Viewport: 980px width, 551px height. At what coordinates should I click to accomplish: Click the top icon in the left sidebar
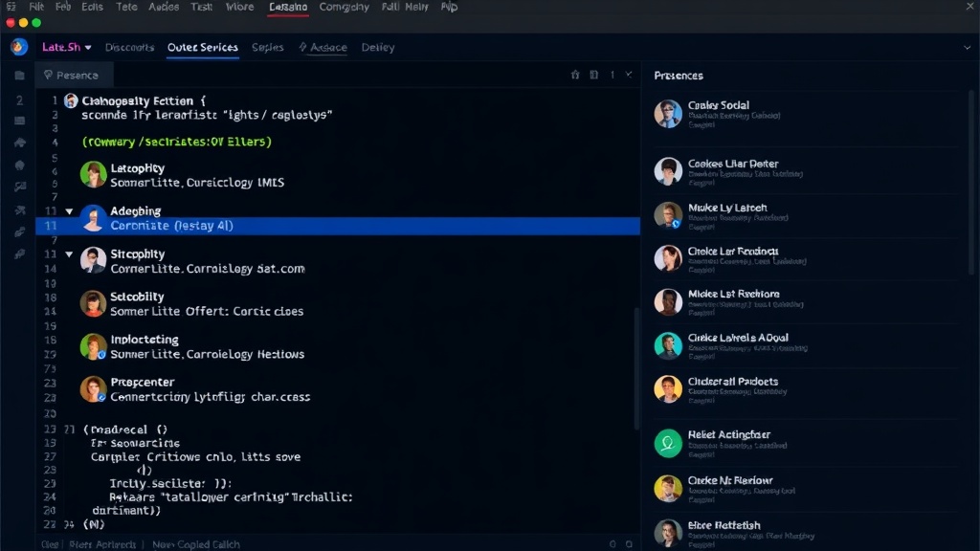(x=19, y=76)
